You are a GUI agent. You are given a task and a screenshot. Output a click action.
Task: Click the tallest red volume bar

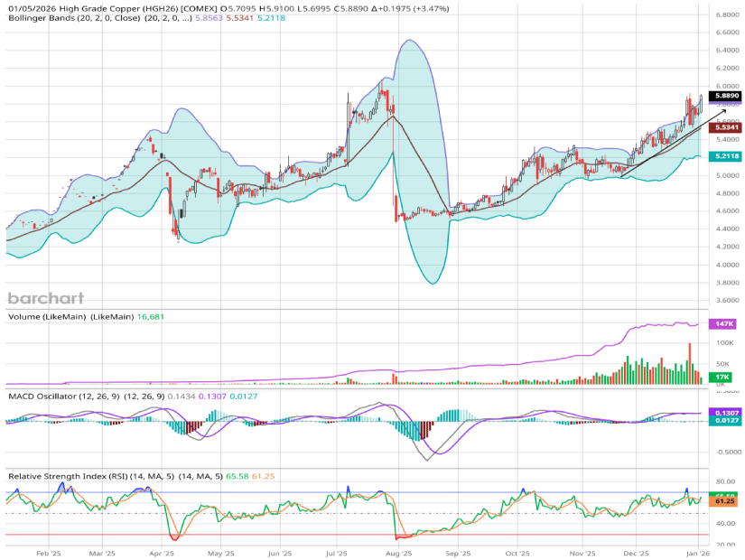[x=689, y=363]
